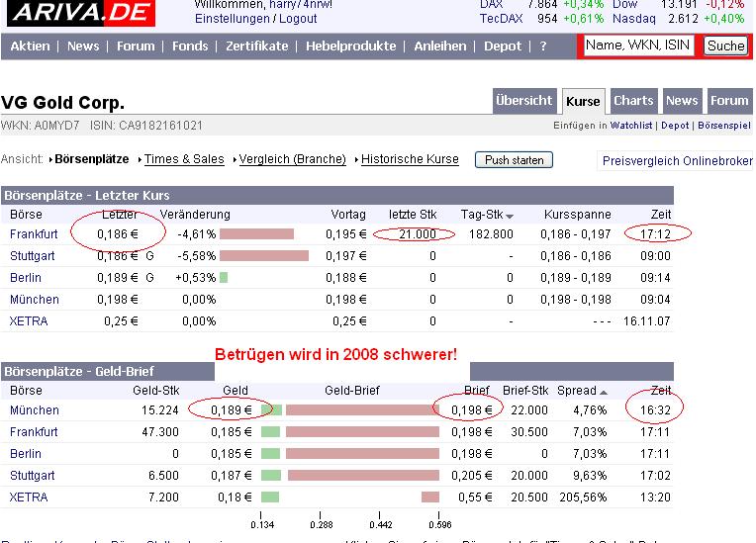Switch to Übersicht tab
The image size is (756, 543).
[x=524, y=101]
